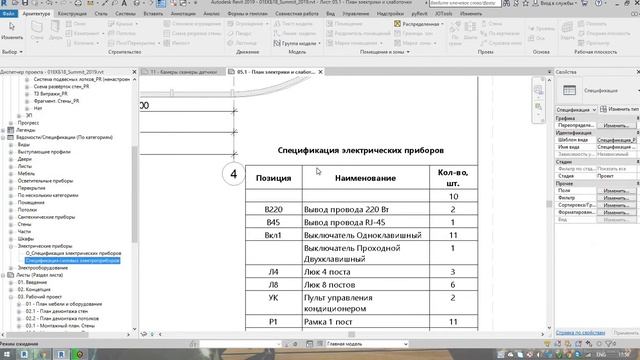This screenshot has height=360, width=640.
Task: Click the first Revit icon in taskbar
Action: tap(24, 355)
